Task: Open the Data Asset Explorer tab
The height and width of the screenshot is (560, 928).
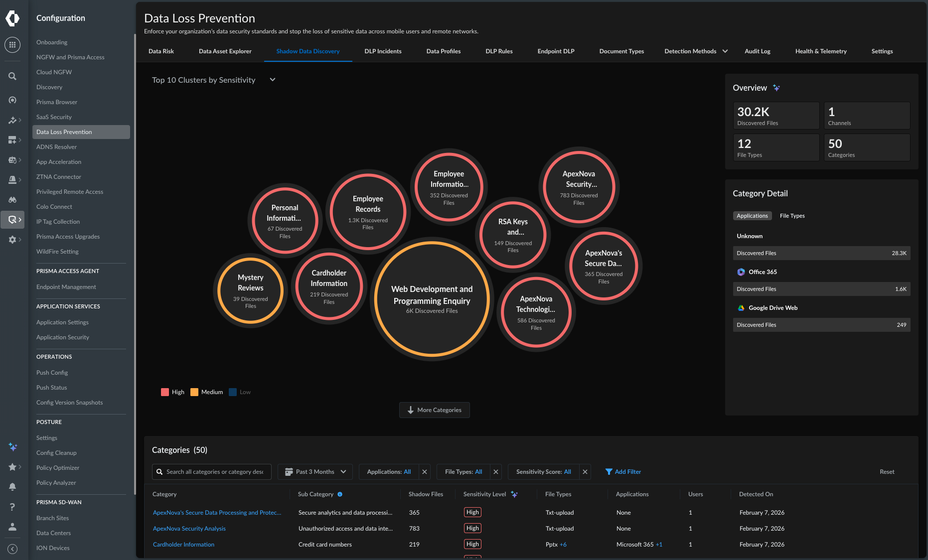Action: click(225, 51)
